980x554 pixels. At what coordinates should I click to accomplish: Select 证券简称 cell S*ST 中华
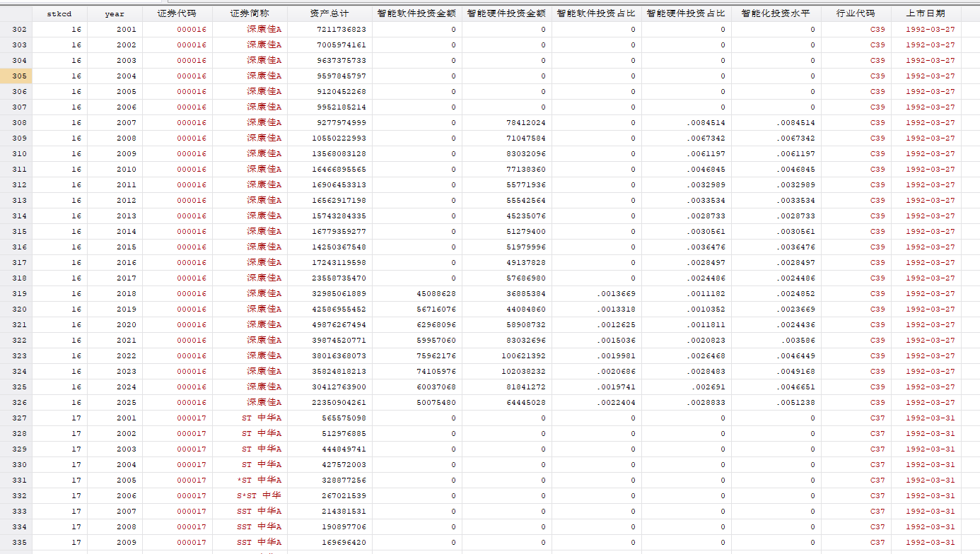[x=250, y=495]
